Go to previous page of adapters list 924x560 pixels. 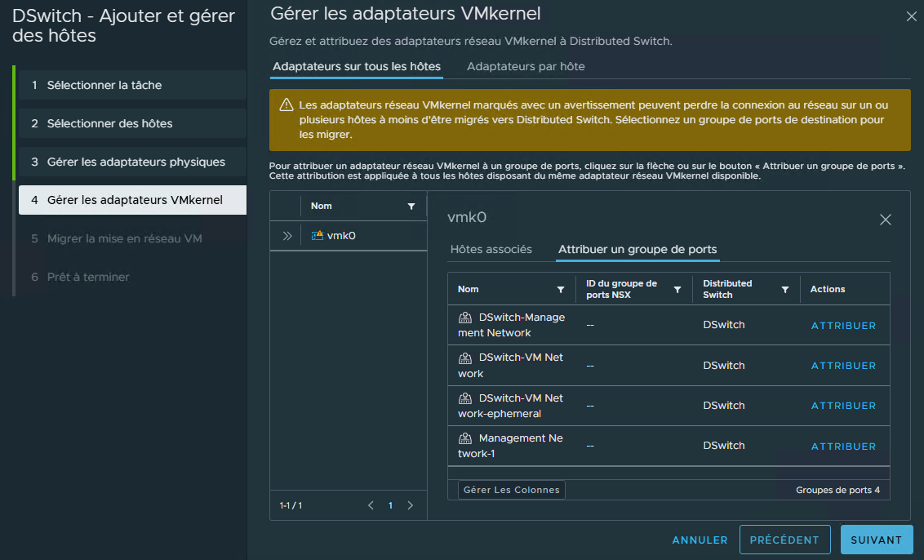[x=371, y=505]
